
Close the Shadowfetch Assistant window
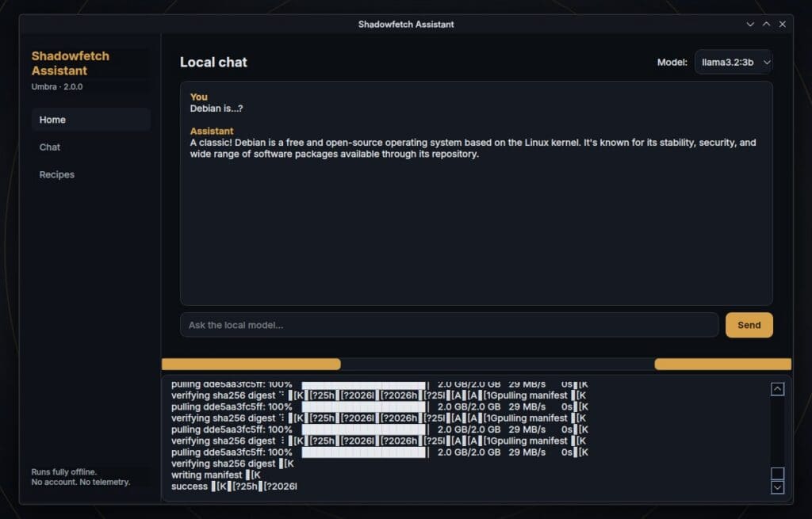point(783,25)
